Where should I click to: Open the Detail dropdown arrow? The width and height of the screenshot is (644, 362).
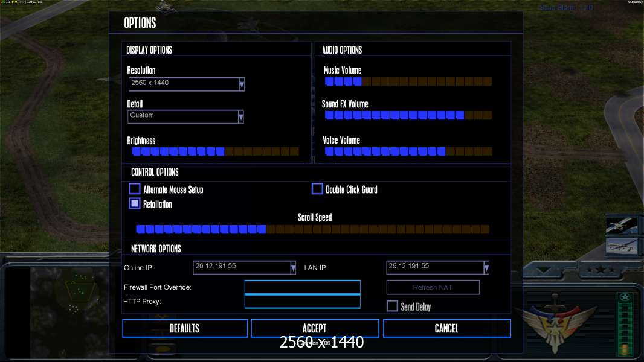click(x=241, y=117)
